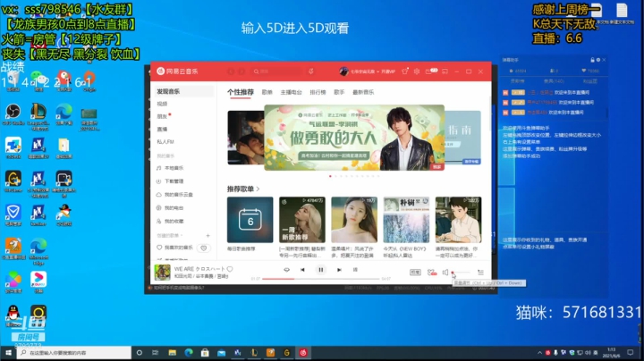Navigate back with the header arrow

(231, 71)
